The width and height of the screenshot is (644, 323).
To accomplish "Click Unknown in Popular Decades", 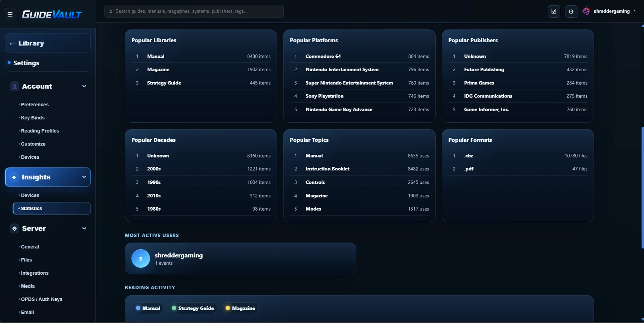I will coord(201,156).
